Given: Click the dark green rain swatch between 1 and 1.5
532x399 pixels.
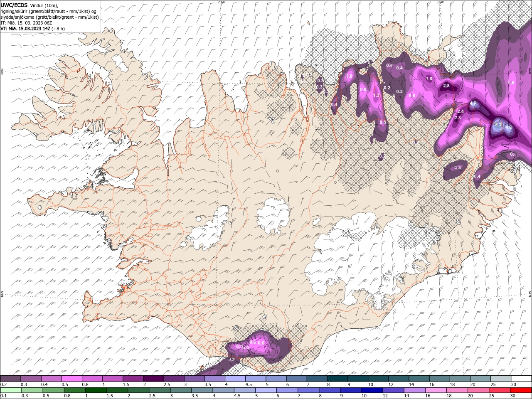Looking at the screenshot, I should (96, 390).
